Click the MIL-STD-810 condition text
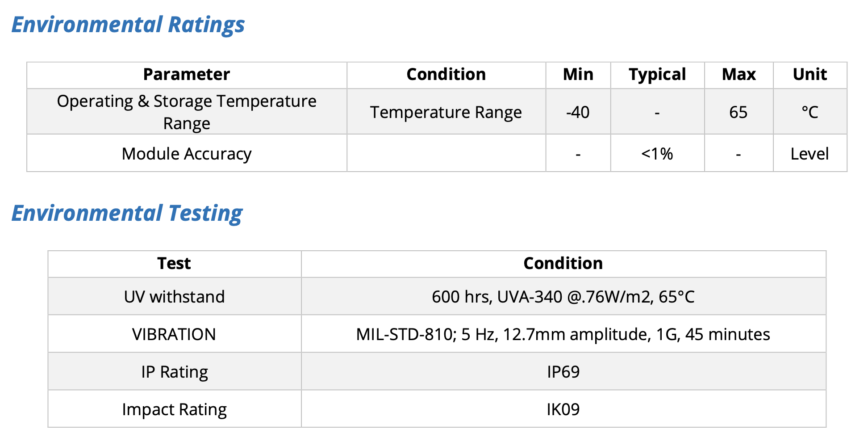 point(563,334)
